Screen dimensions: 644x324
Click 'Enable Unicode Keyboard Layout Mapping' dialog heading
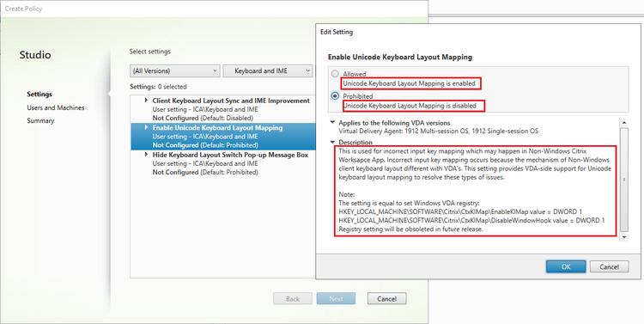400,58
